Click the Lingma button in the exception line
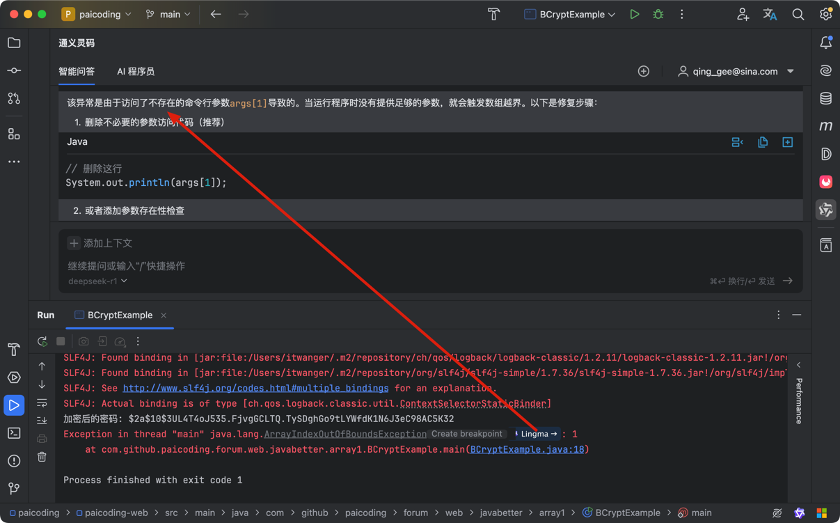 [536, 434]
